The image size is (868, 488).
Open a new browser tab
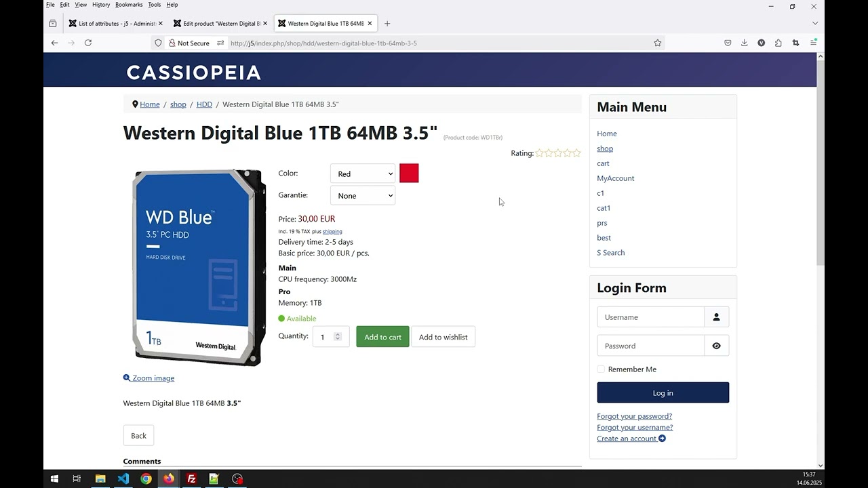click(387, 23)
